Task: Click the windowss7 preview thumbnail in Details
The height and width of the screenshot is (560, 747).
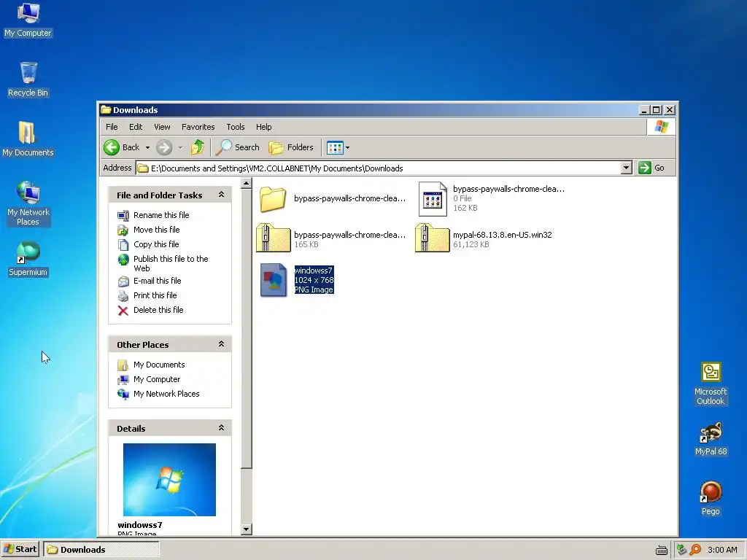Action: 169,480
